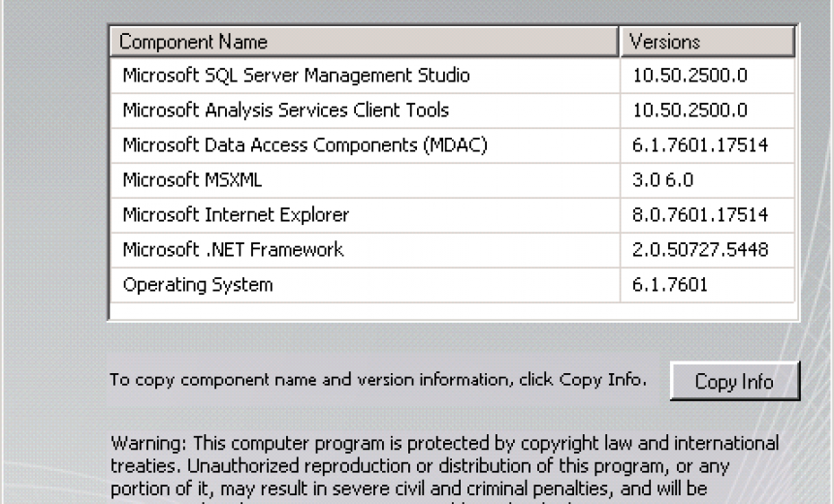Select the Microsoft SQL Server Management Studio row
834x504 pixels.
point(453,76)
